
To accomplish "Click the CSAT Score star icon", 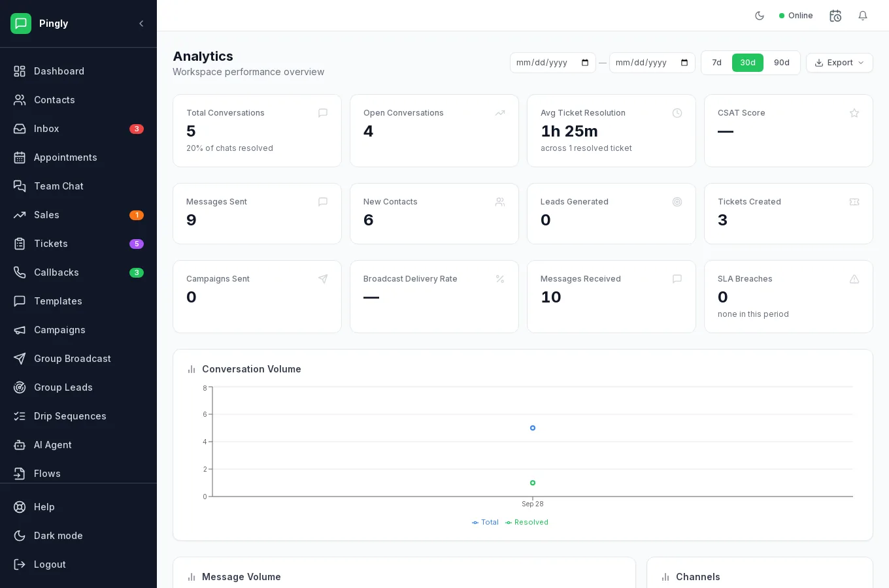I will [x=854, y=113].
